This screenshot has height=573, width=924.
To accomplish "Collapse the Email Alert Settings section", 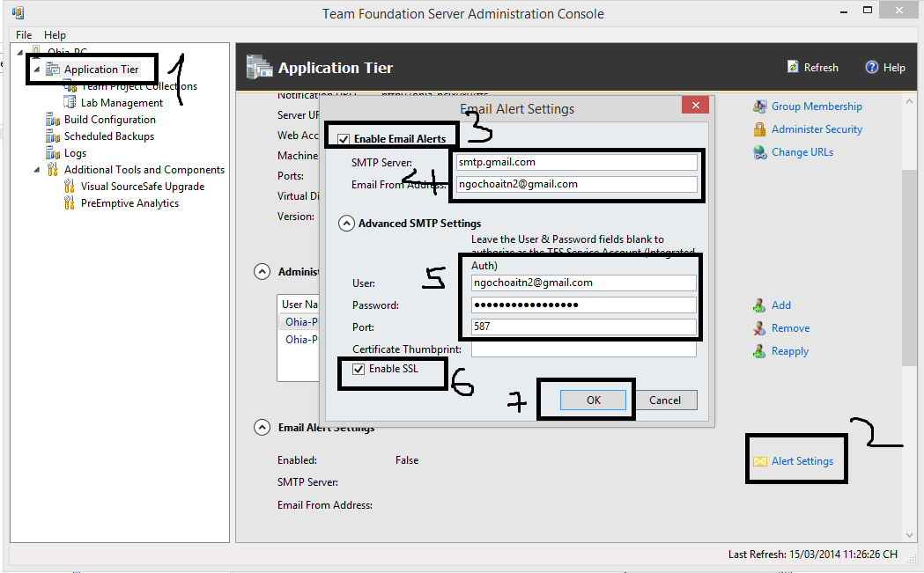I will pyautogui.click(x=262, y=428).
